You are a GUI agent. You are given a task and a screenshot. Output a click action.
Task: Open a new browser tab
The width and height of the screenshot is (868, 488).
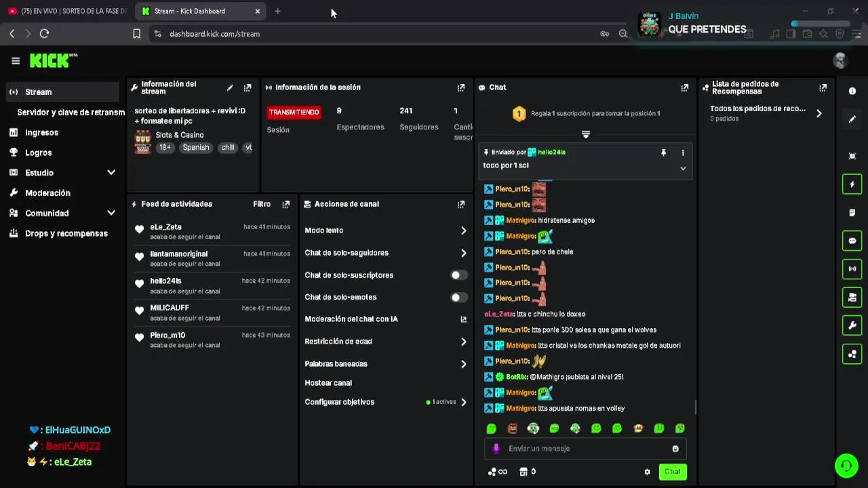277,11
